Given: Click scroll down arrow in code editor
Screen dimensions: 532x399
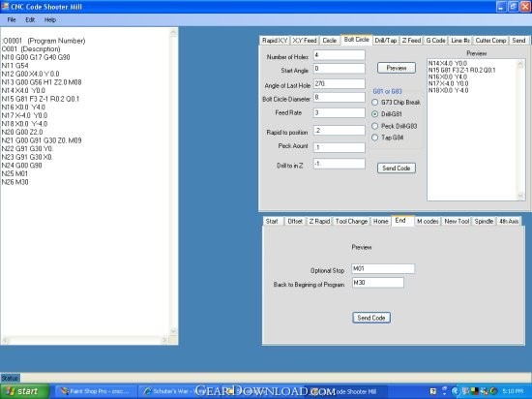Looking at the screenshot, I should pos(173,331).
